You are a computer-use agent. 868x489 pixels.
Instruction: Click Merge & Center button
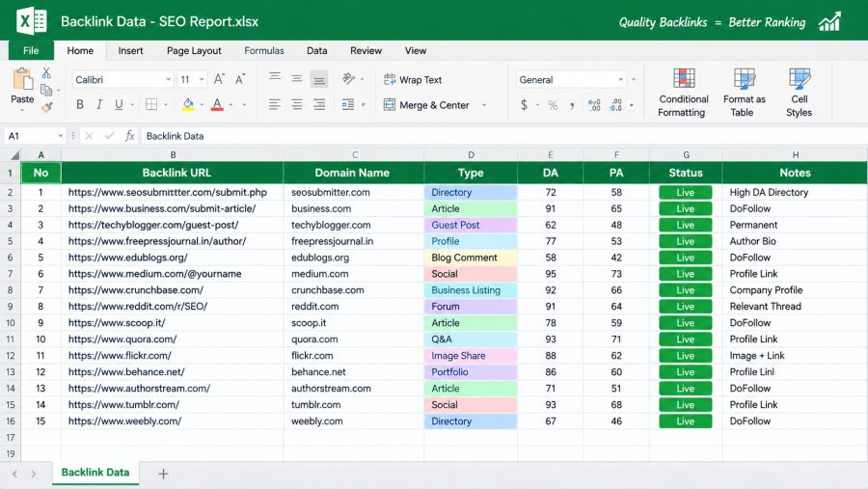(426, 105)
